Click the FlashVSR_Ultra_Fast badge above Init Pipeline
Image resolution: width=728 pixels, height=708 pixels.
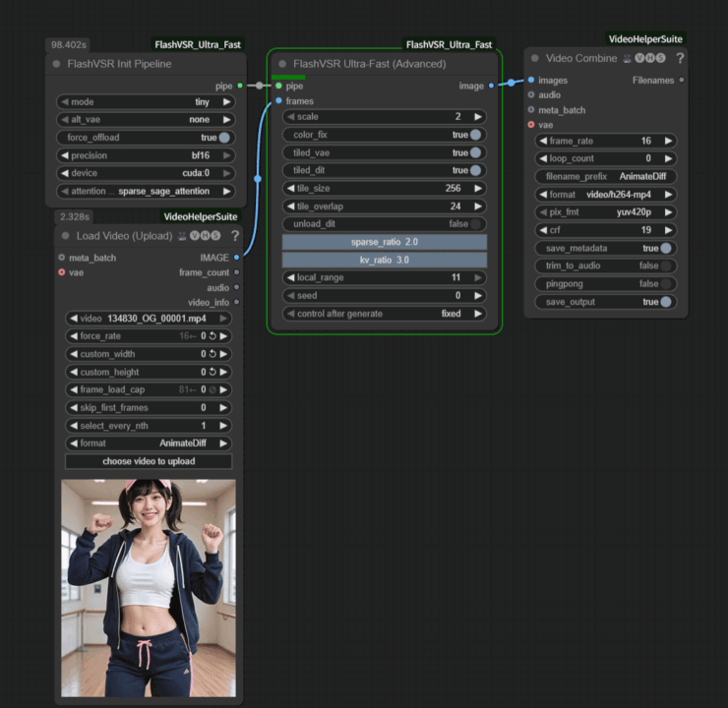[198, 44]
